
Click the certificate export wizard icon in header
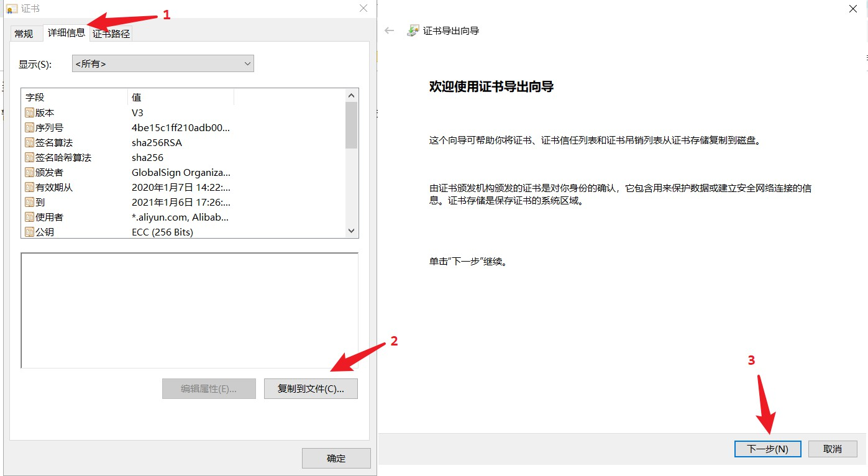point(412,29)
